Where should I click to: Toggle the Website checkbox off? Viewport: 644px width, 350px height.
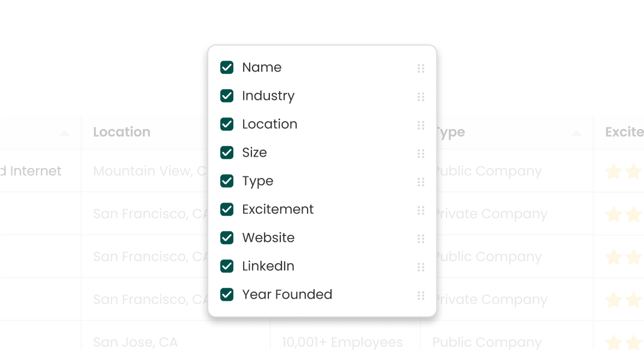click(x=227, y=238)
